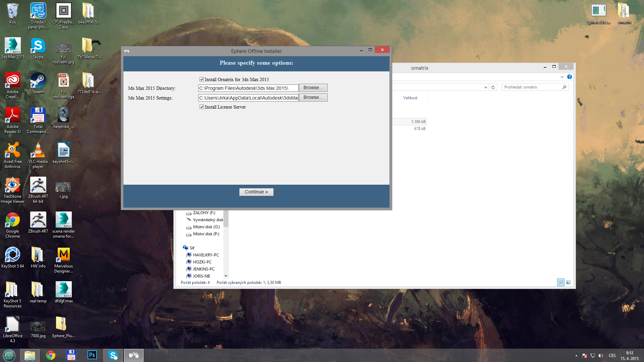Launch the KeyShot 5 64 desktop icon
The width and height of the screenshot is (644, 362).
coord(13,257)
